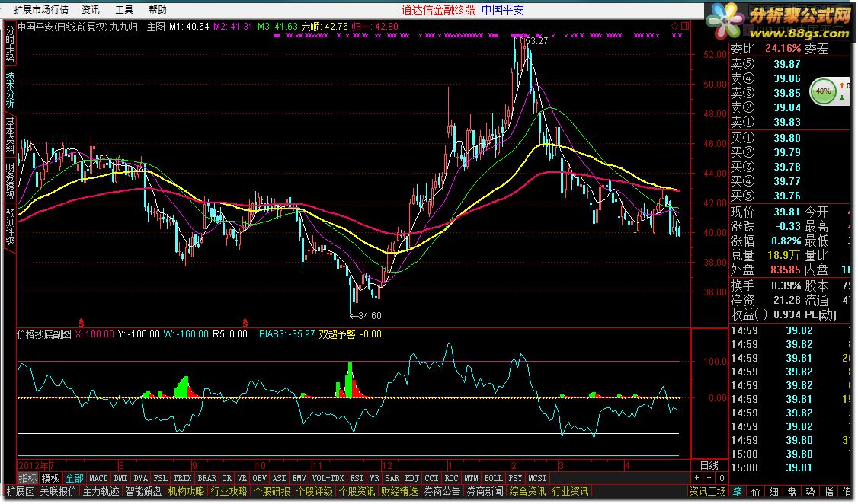Click the 日线 period label

pyautogui.click(x=709, y=465)
